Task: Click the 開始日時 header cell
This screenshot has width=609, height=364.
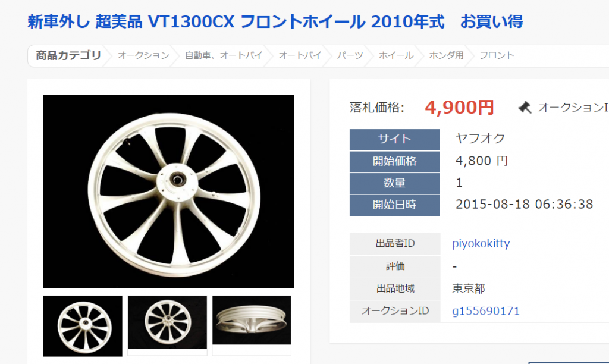Action: click(x=395, y=205)
